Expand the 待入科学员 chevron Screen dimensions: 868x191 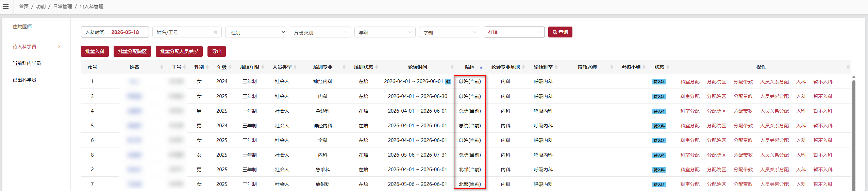[x=59, y=46]
